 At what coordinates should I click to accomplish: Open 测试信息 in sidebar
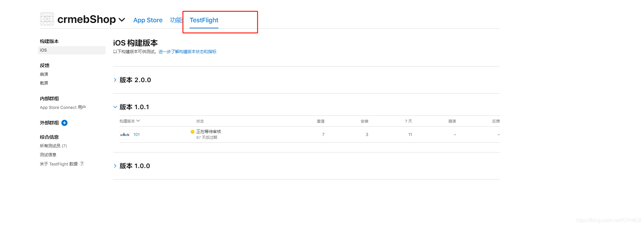48,155
